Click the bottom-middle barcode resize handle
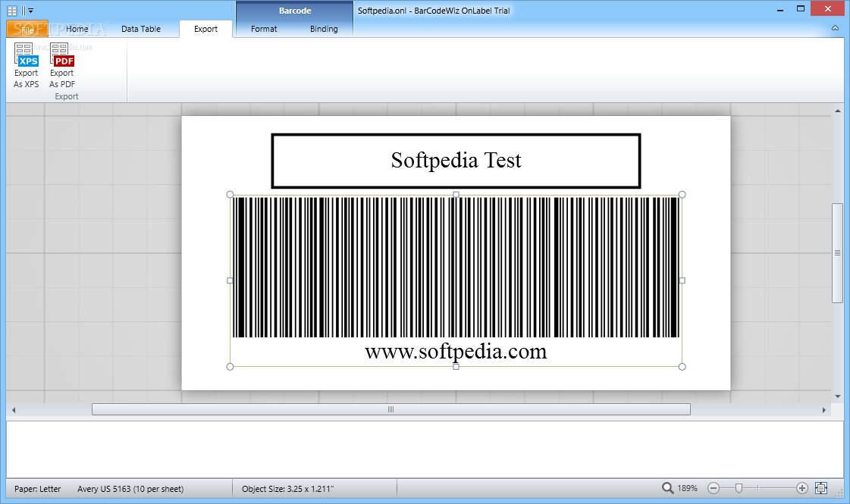The width and height of the screenshot is (850, 504). [x=456, y=367]
